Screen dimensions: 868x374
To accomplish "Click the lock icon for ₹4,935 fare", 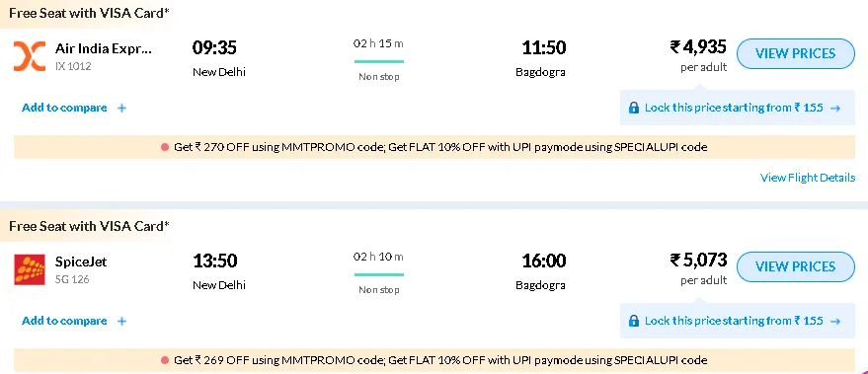I will click(x=634, y=108).
